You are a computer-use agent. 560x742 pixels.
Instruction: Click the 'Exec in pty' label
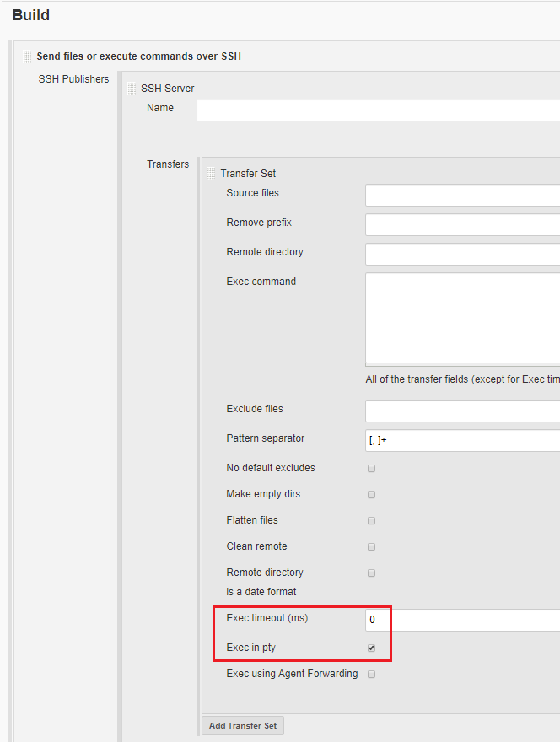click(250, 648)
